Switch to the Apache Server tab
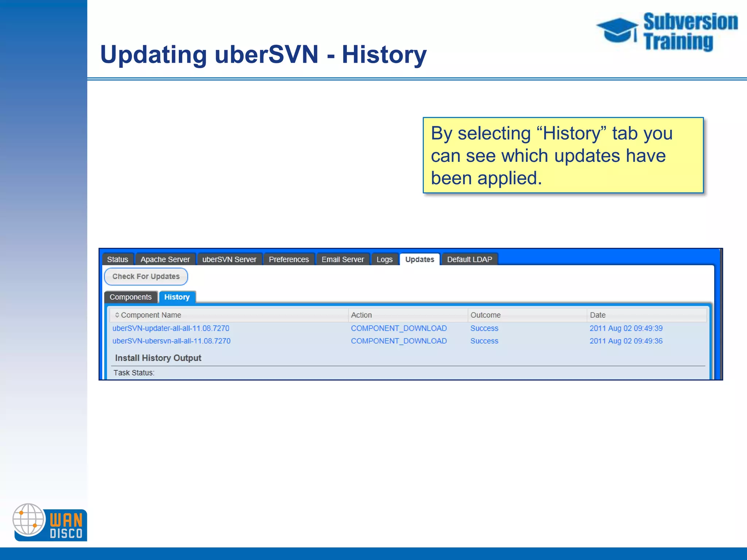The image size is (747, 560). pos(165,259)
